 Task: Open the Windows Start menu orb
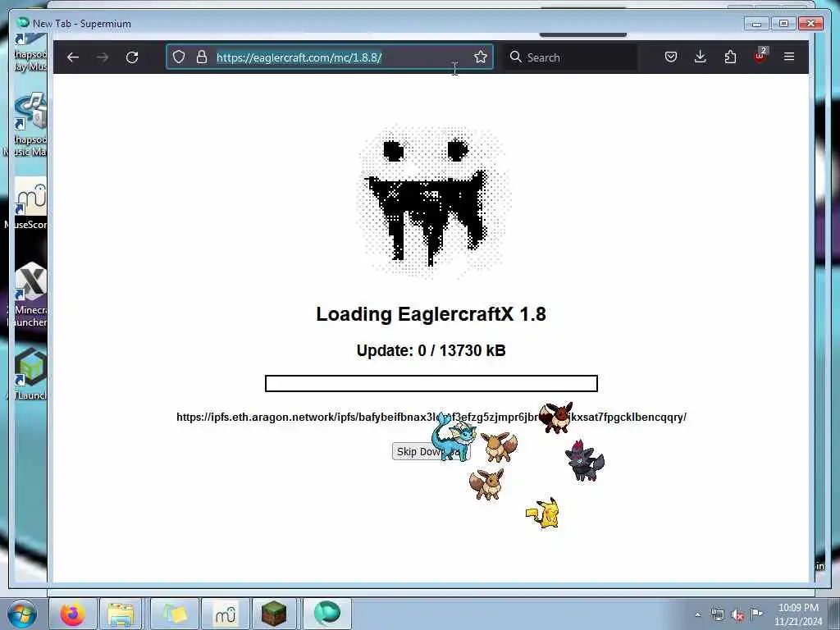click(x=22, y=614)
